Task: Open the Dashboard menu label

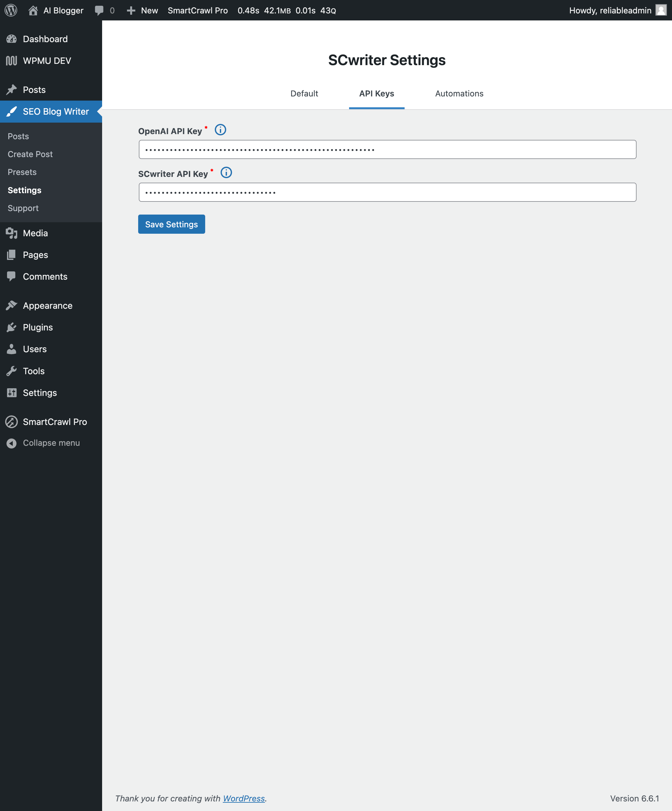Action: (x=45, y=39)
